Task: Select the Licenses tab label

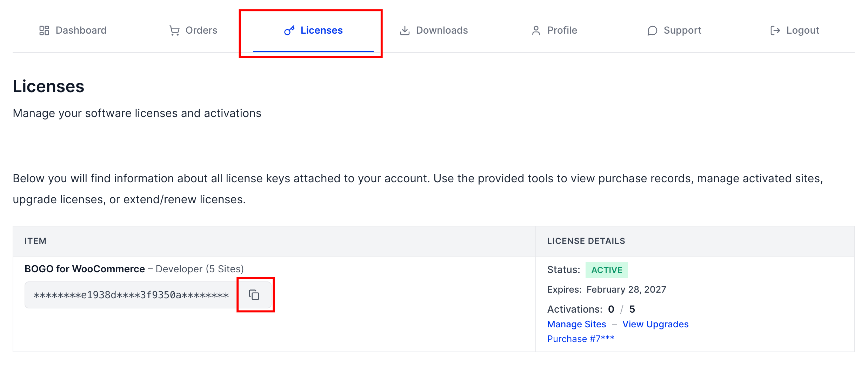Action: coord(322,30)
